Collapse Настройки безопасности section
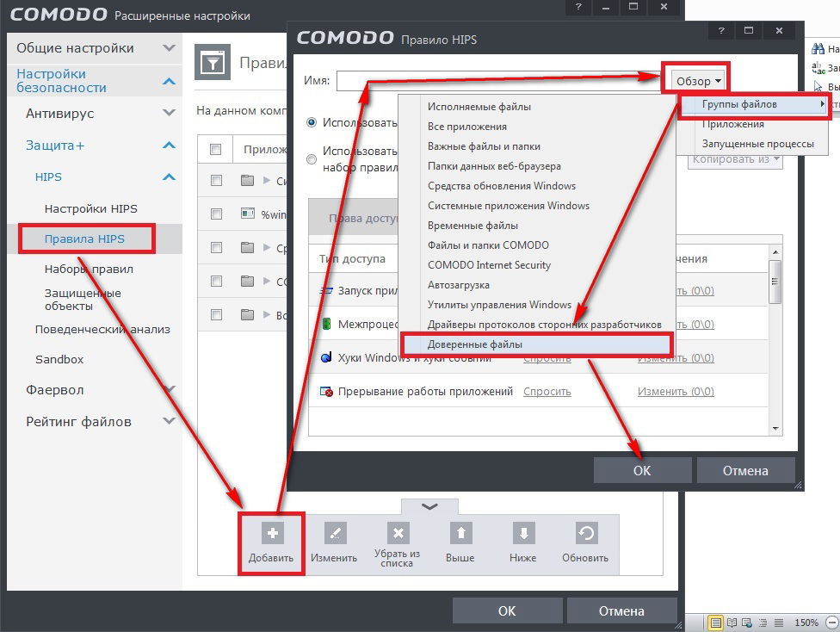 [170, 81]
